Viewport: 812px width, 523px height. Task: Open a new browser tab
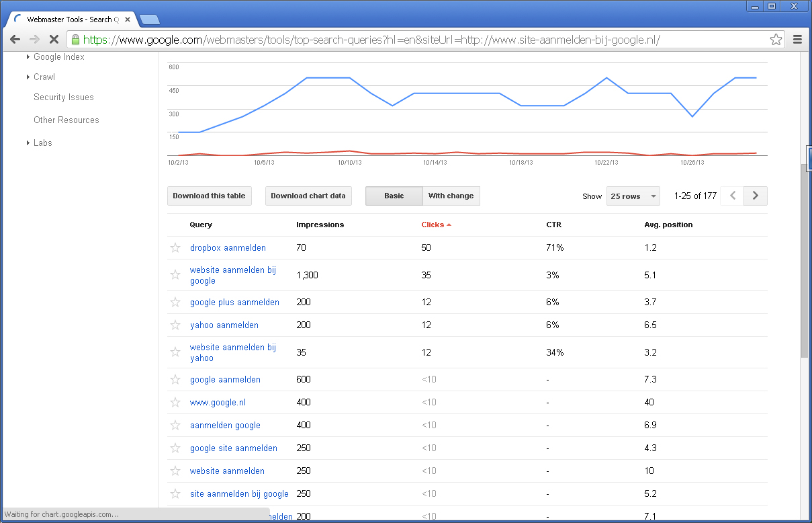tap(149, 19)
